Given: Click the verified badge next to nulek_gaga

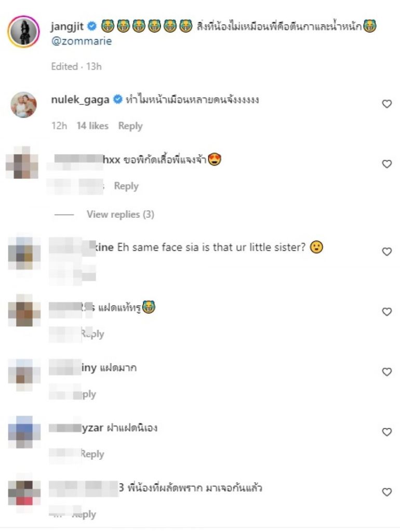Looking at the screenshot, I should click(x=117, y=99).
